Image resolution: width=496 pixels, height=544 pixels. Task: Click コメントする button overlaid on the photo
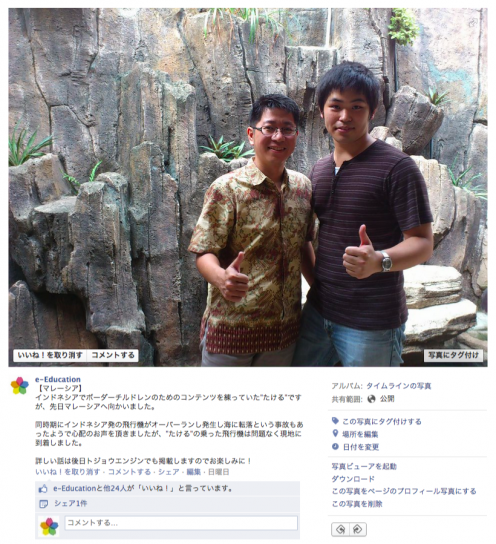pos(113,355)
